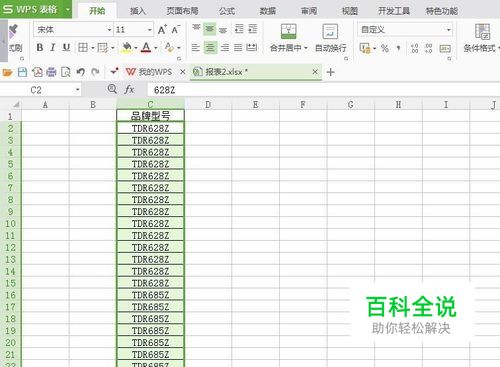The image size is (500, 367).
Task: Click the merge and center icon
Action: point(289,31)
